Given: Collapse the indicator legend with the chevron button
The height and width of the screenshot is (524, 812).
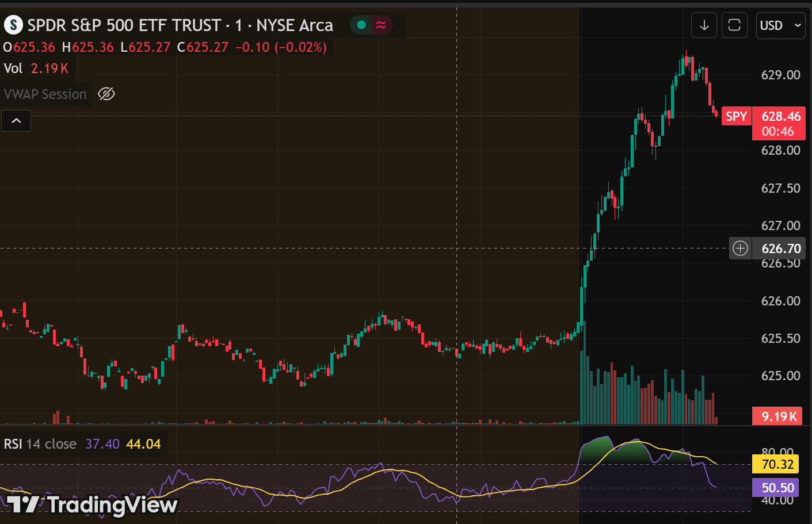Looking at the screenshot, I should (x=16, y=121).
